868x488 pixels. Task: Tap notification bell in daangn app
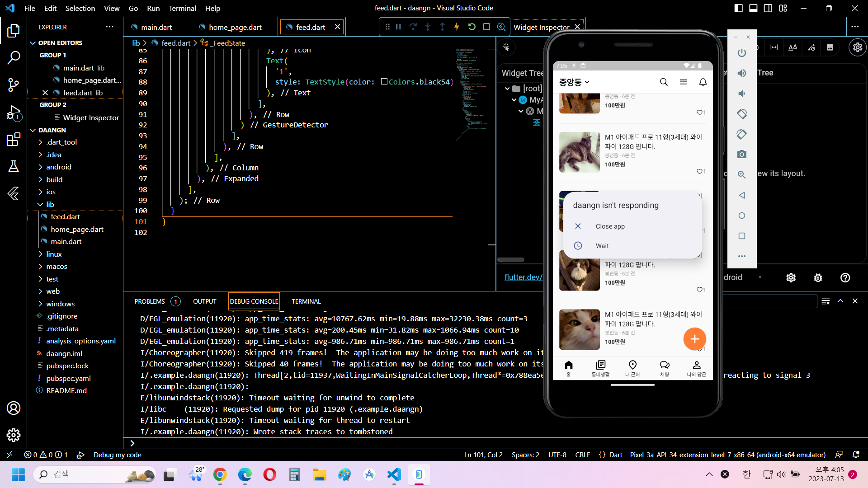click(x=703, y=82)
